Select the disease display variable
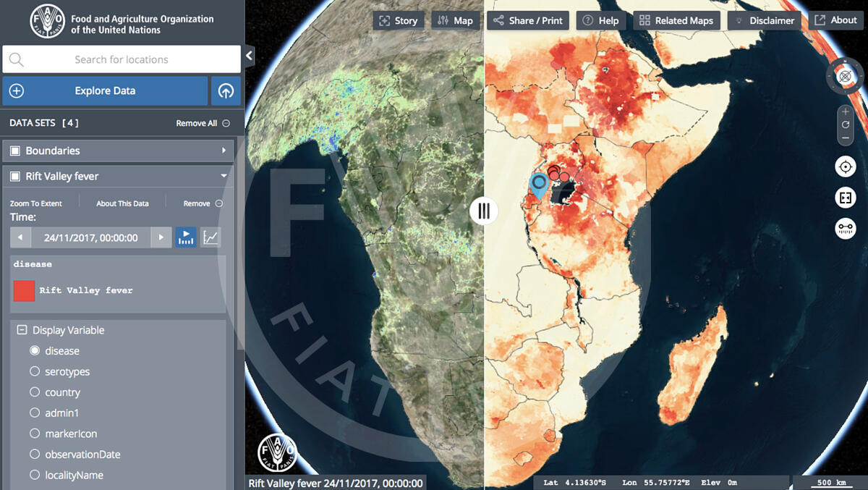Viewport: 868px width, 490px height. (x=35, y=351)
